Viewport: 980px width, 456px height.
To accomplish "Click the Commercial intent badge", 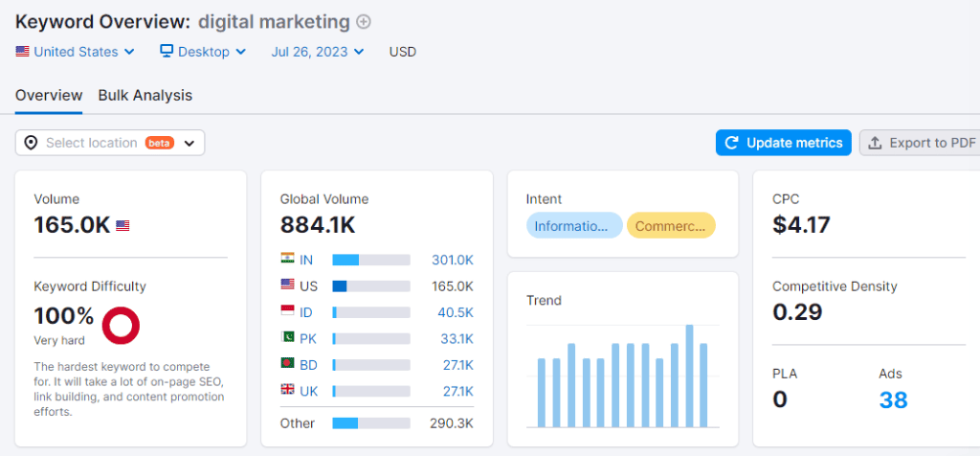I will 671,226.
